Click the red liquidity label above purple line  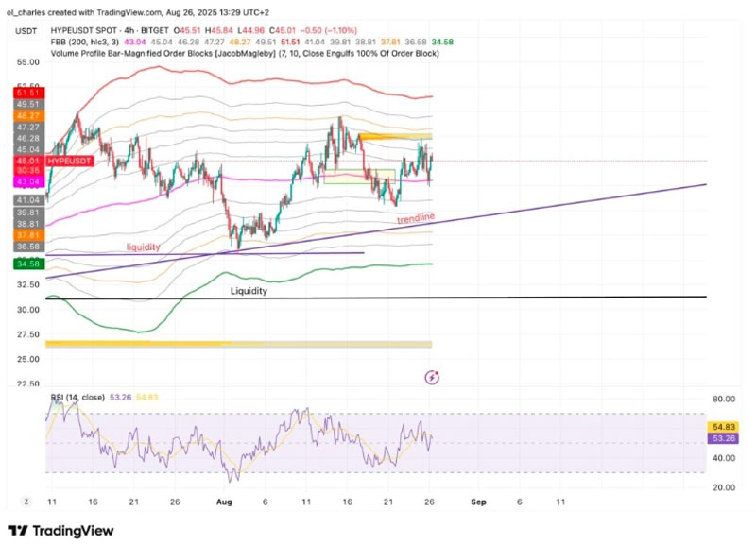point(144,247)
